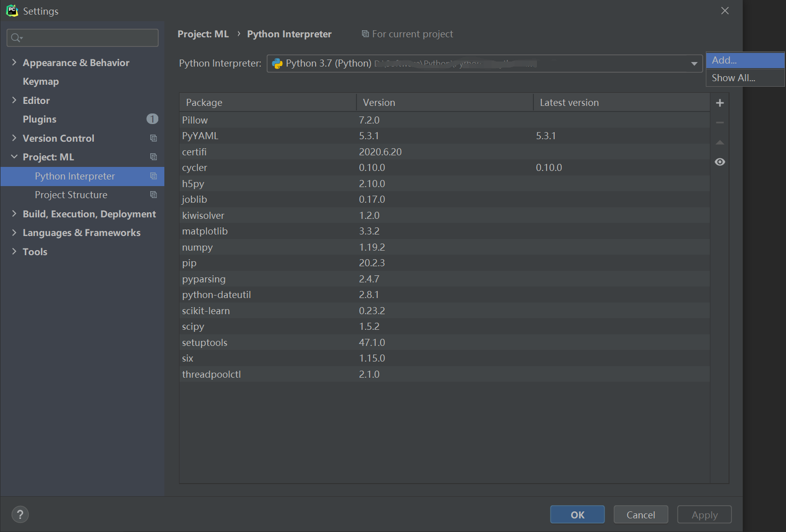Select the certifi package row
This screenshot has height=532, width=786.
(445, 152)
